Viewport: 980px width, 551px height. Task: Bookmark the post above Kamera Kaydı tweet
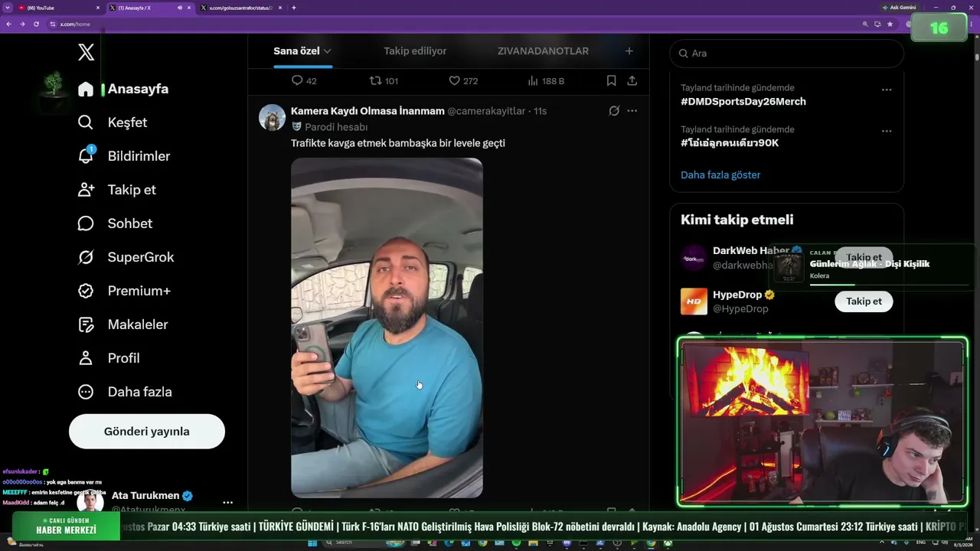(x=611, y=80)
